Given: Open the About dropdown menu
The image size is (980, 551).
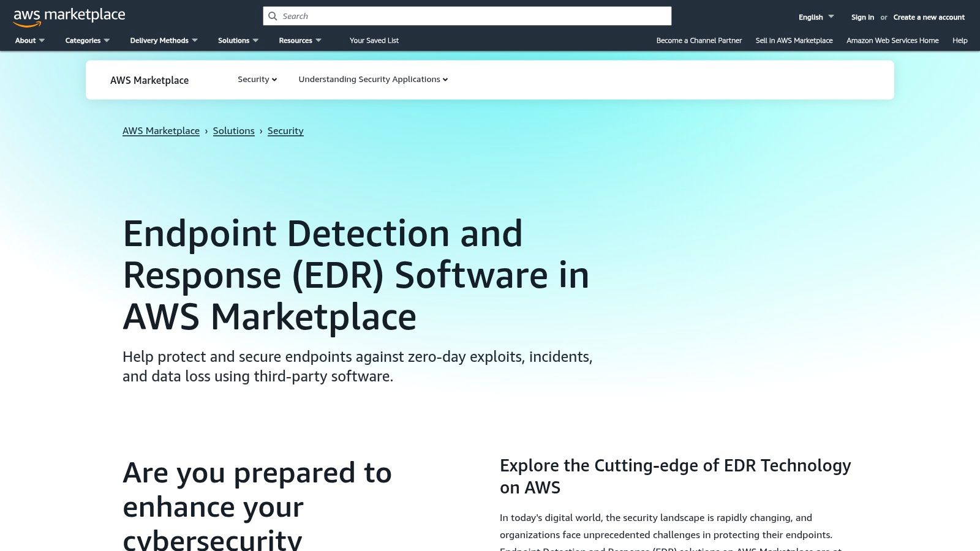Looking at the screenshot, I should (29, 40).
